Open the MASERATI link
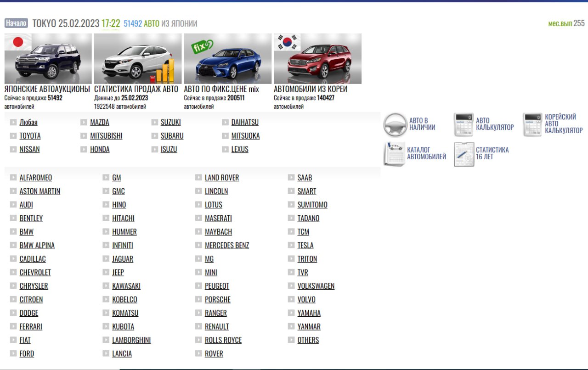This screenshot has height=370, width=588. pos(218,219)
